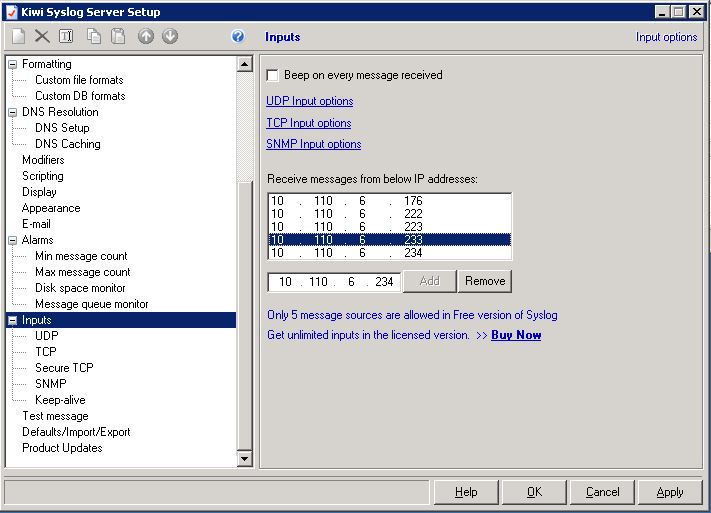
Task: Enable Beep on every message received
Action: point(273,75)
